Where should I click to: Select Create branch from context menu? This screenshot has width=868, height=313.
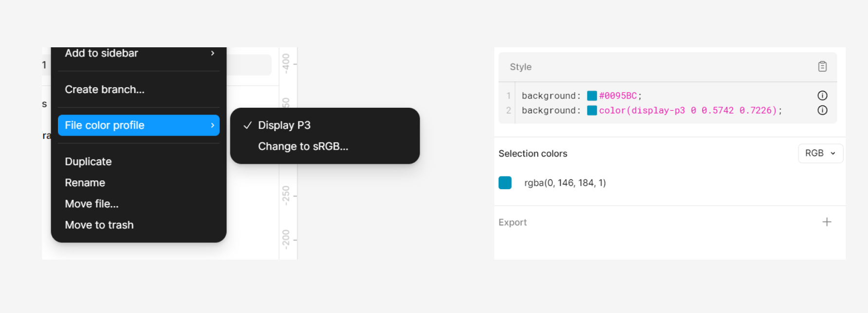(x=105, y=89)
